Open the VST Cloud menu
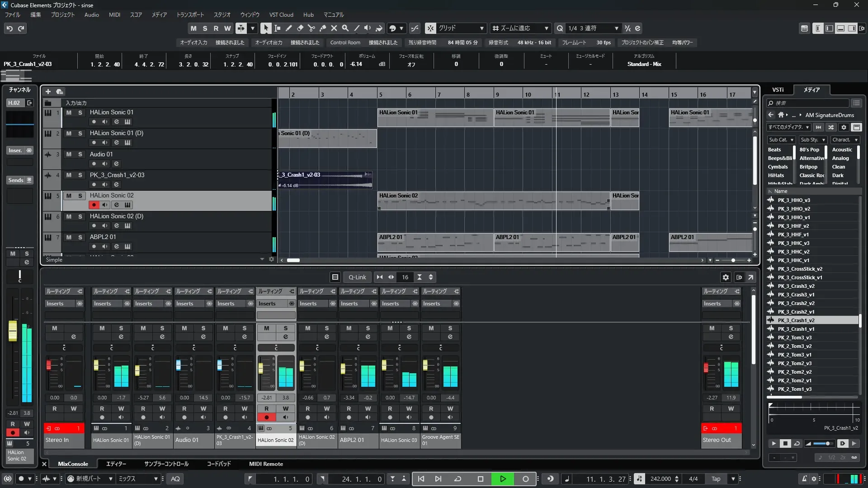The image size is (868, 488). click(281, 15)
